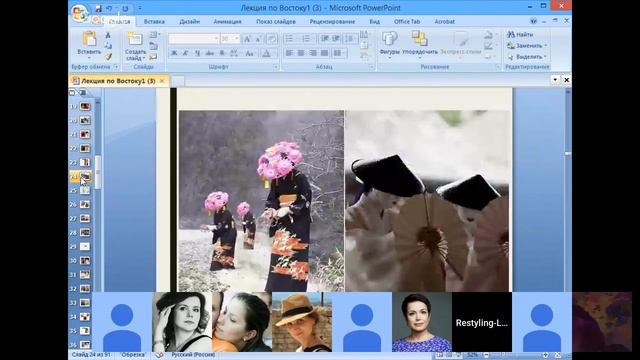Increase font size with the grow font icon

pos(247,39)
